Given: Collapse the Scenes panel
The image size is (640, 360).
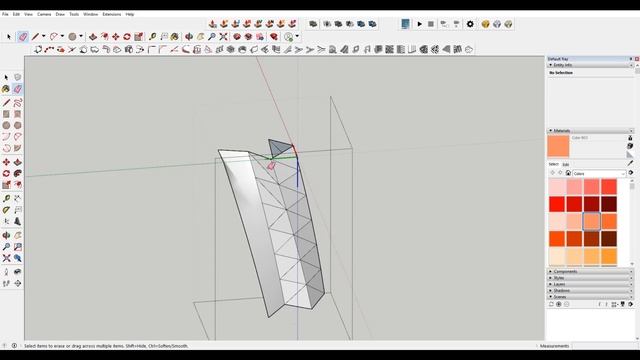Looking at the screenshot, I should [x=550, y=297].
